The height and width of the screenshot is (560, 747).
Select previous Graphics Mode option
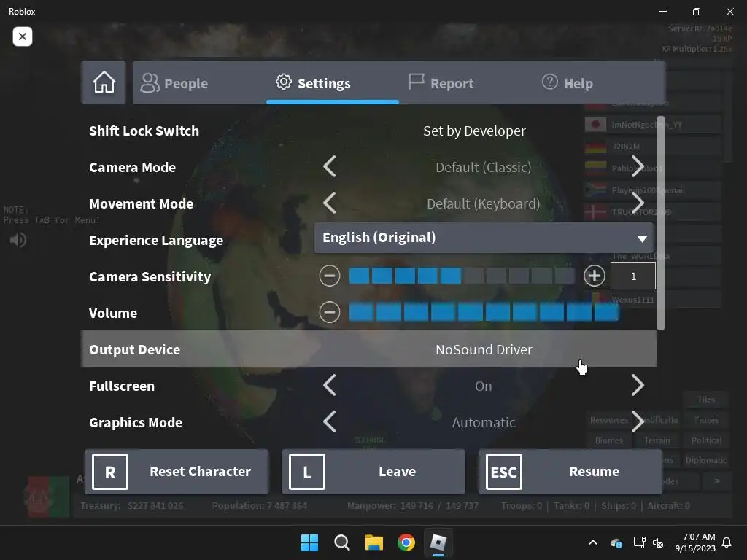330,422
